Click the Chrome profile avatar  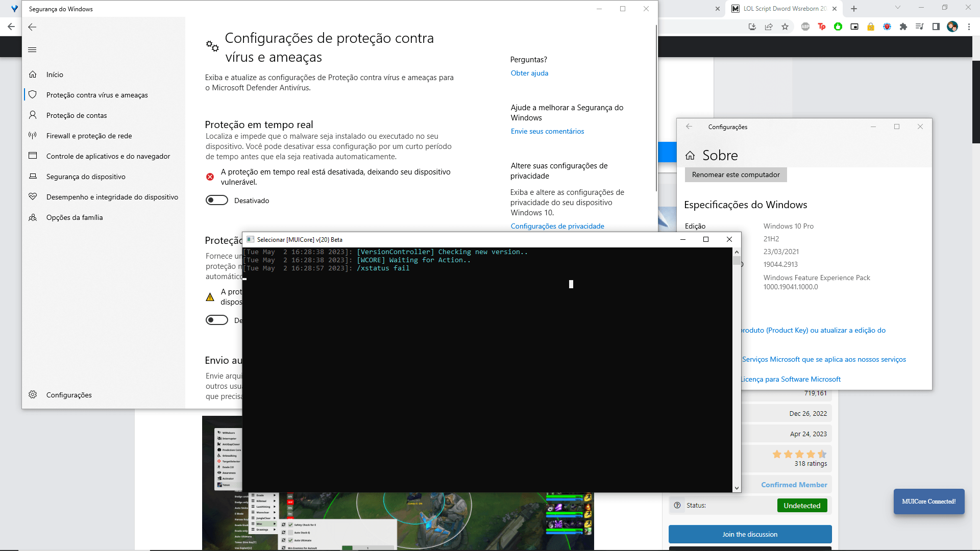coord(952,27)
